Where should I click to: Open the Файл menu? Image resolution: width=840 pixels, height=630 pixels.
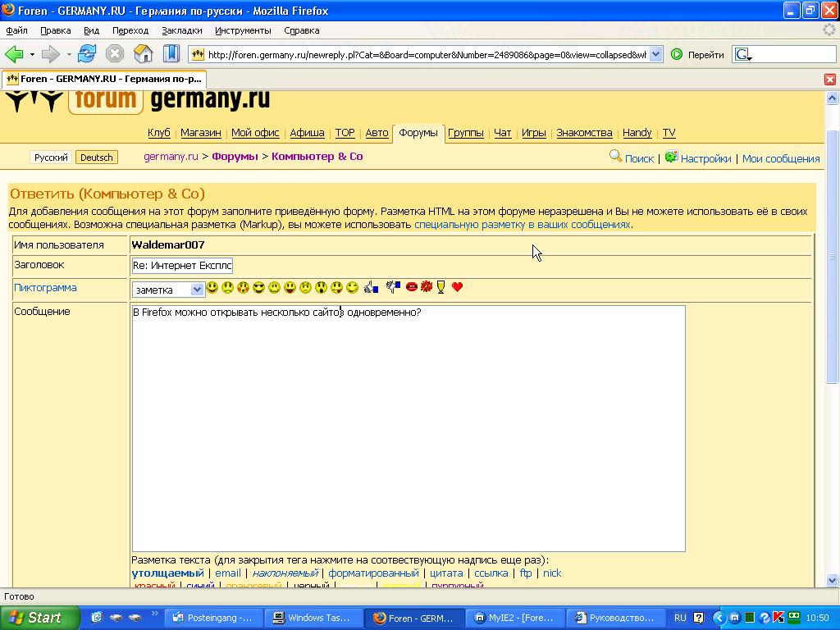pos(16,30)
